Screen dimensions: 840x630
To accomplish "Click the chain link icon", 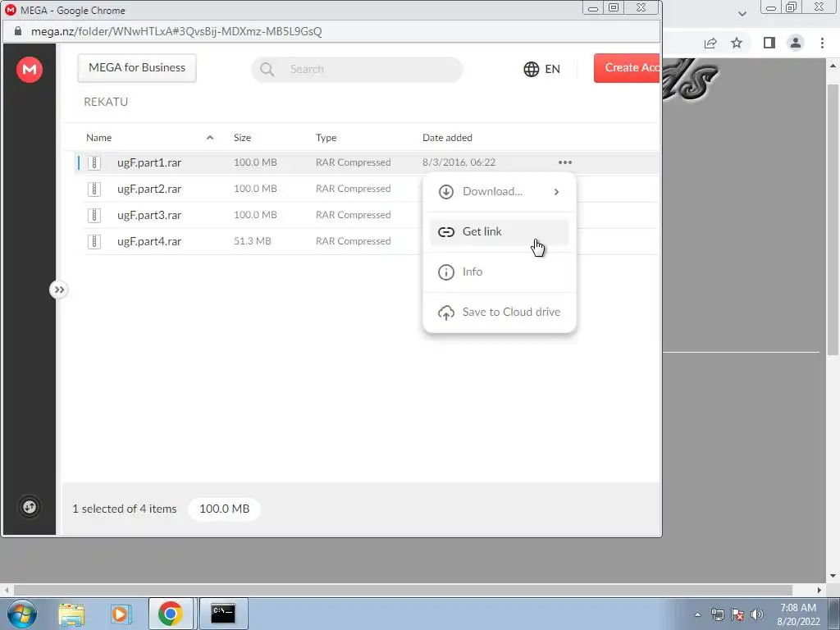I will pyautogui.click(x=446, y=232).
